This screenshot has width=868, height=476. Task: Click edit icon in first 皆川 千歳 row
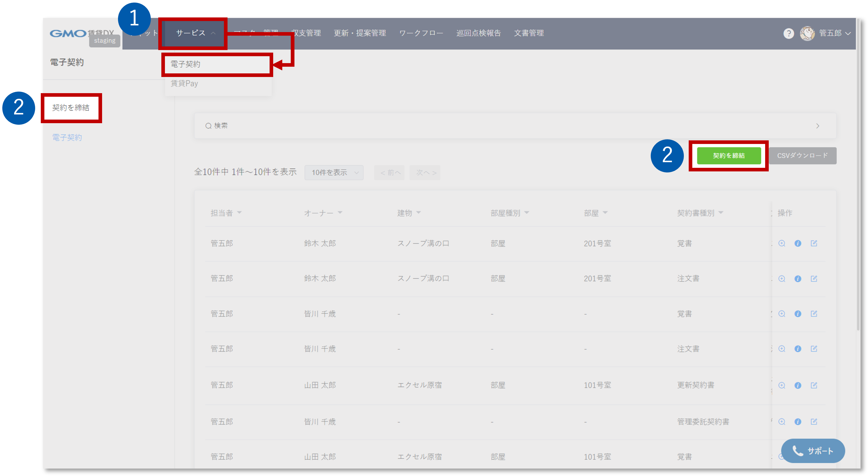[814, 314]
